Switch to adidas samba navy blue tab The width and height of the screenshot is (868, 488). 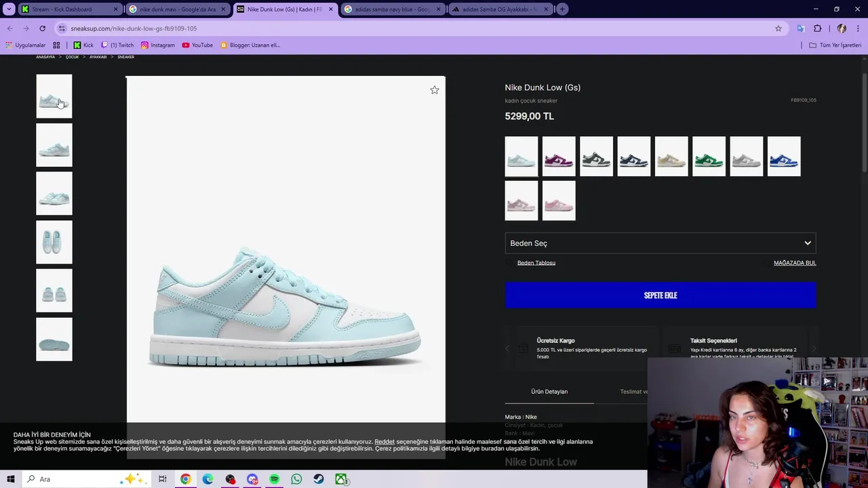click(392, 9)
